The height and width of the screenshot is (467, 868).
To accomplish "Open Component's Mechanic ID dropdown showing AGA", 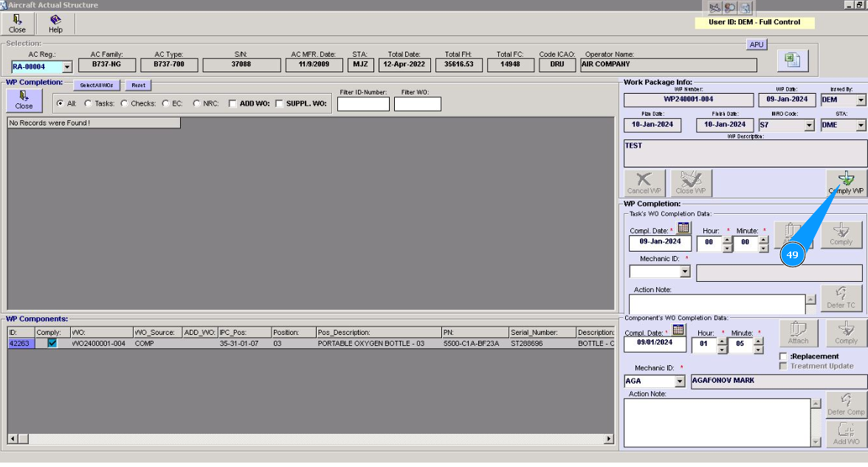I will point(681,381).
